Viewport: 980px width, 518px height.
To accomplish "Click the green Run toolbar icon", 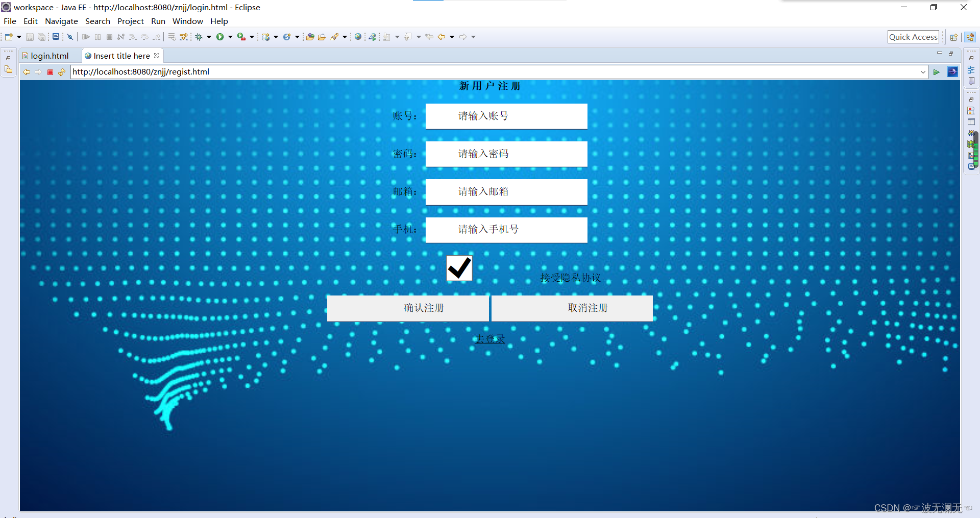I will [219, 37].
